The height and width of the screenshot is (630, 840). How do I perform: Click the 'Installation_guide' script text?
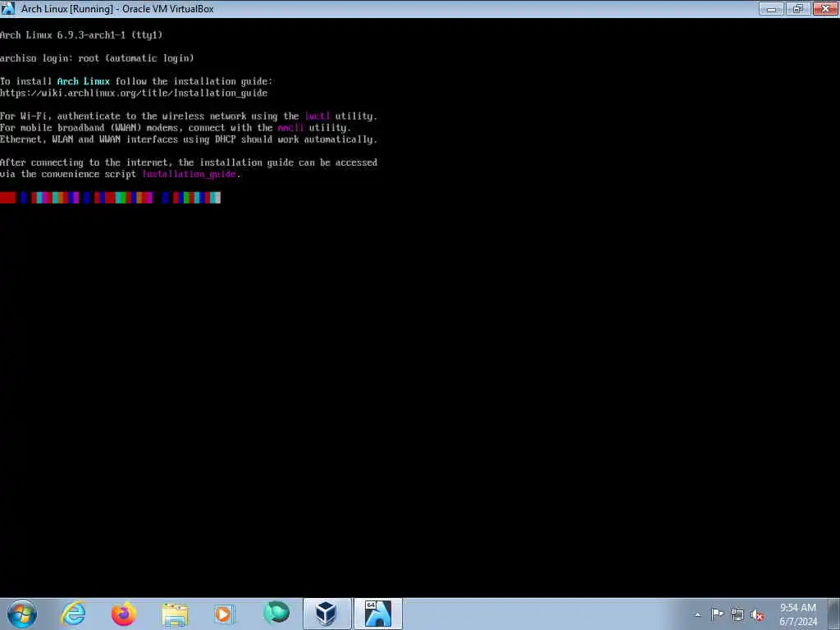tap(189, 174)
